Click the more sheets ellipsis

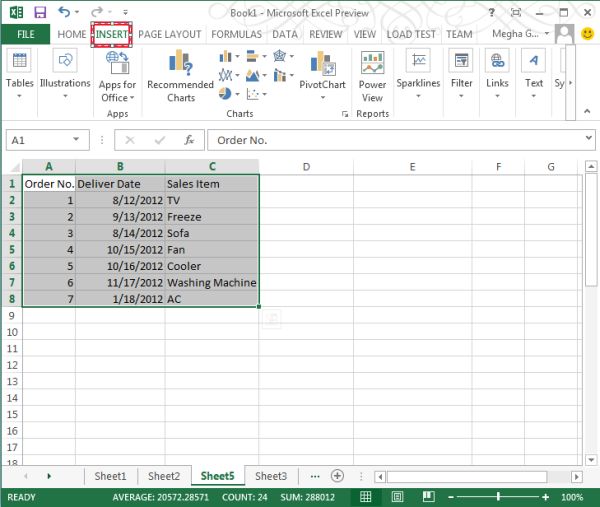[315, 476]
